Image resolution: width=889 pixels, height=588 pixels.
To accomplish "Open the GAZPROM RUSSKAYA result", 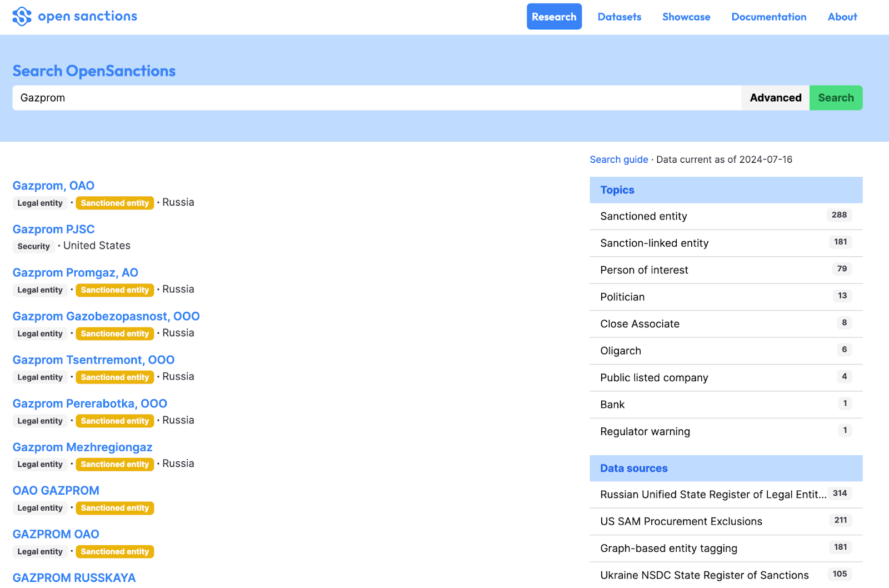I will pyautogui.click(x=74, y=578).
